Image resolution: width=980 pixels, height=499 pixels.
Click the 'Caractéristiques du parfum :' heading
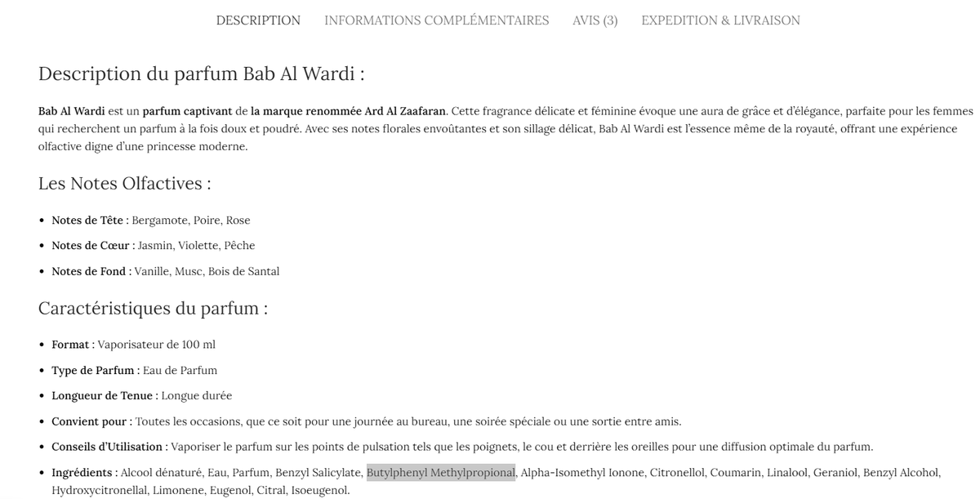coord(153,309)
